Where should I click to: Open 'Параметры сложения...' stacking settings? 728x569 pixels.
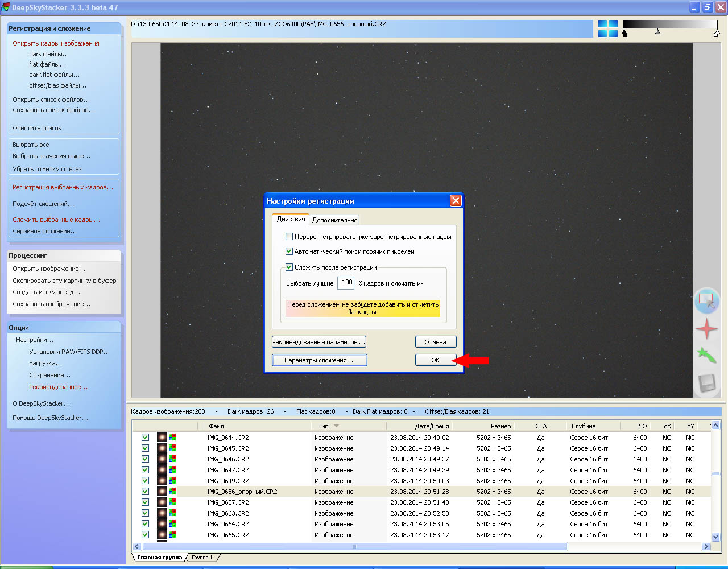coord(319,360)
